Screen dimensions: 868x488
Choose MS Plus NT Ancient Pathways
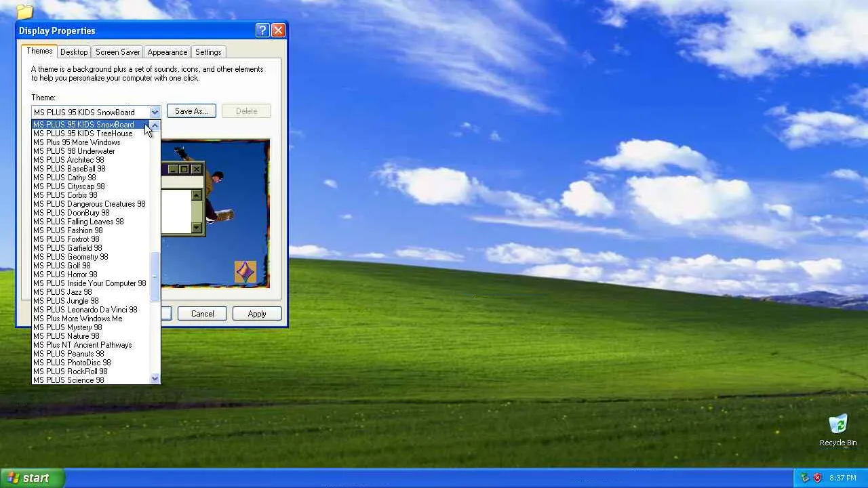click(x=91, y=345)
